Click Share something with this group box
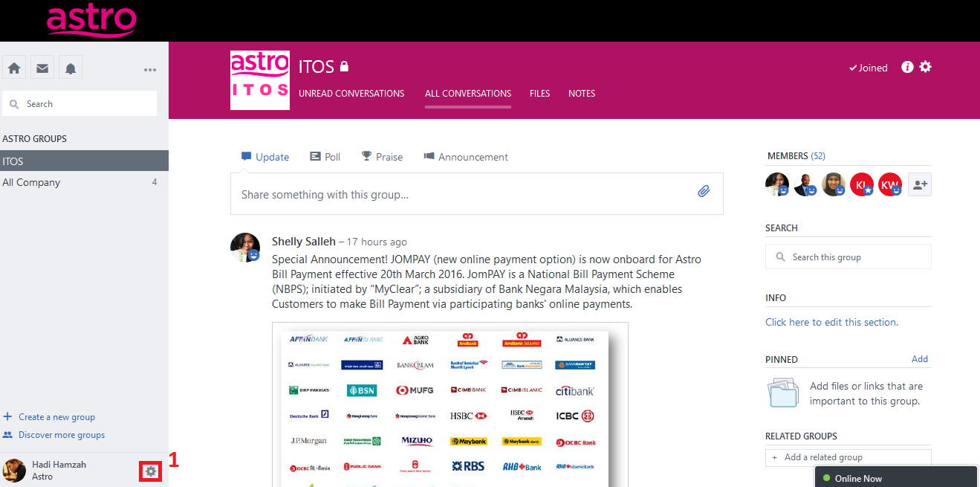 pyautogui.click(x=477, y=194)
